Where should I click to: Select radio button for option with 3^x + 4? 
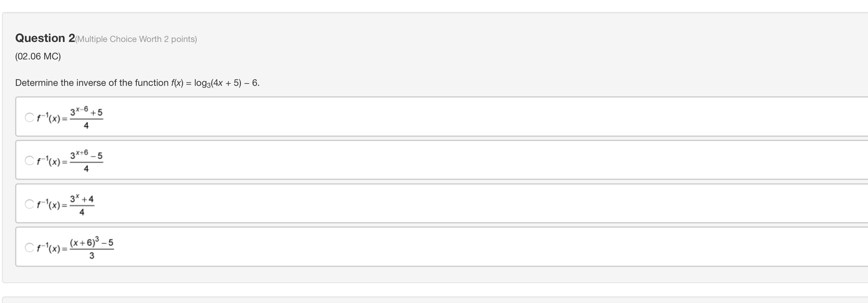tap(28, 203)
